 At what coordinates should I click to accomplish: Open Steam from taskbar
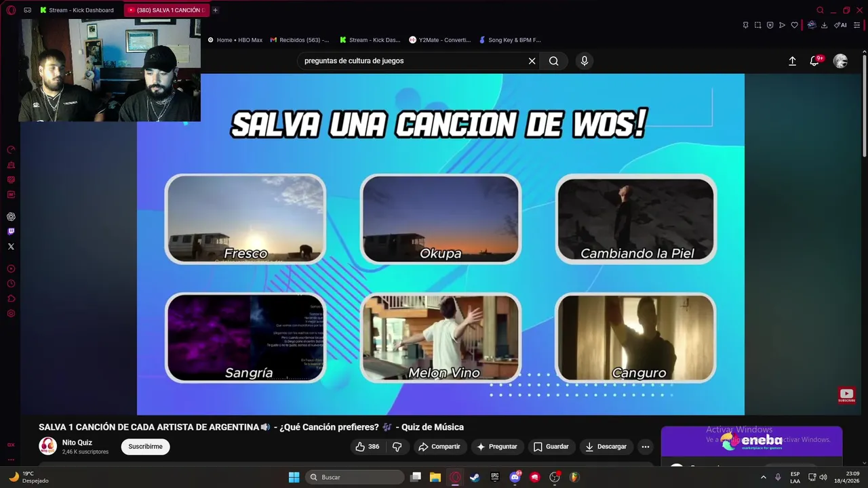475,477
